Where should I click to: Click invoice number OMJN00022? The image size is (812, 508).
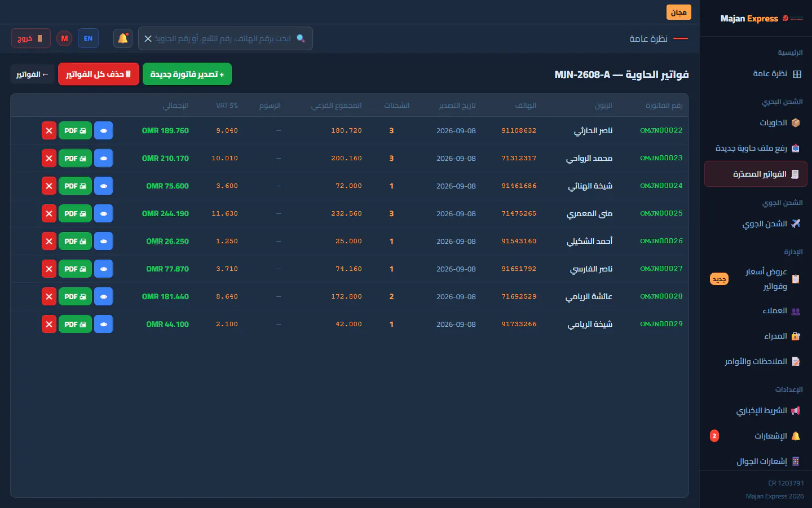click(661, 130)
